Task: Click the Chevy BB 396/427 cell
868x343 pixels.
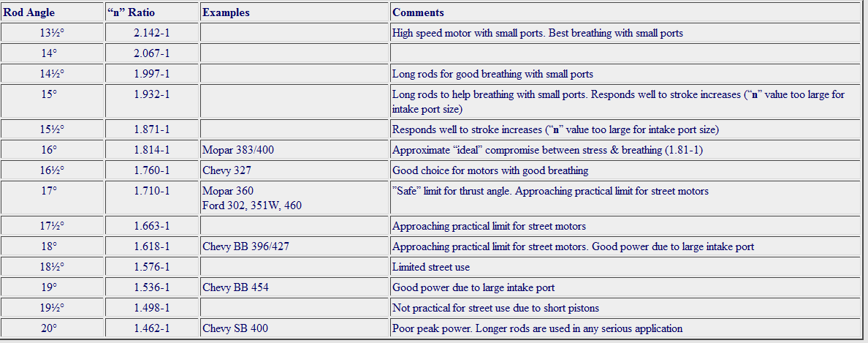Action: 245,246
